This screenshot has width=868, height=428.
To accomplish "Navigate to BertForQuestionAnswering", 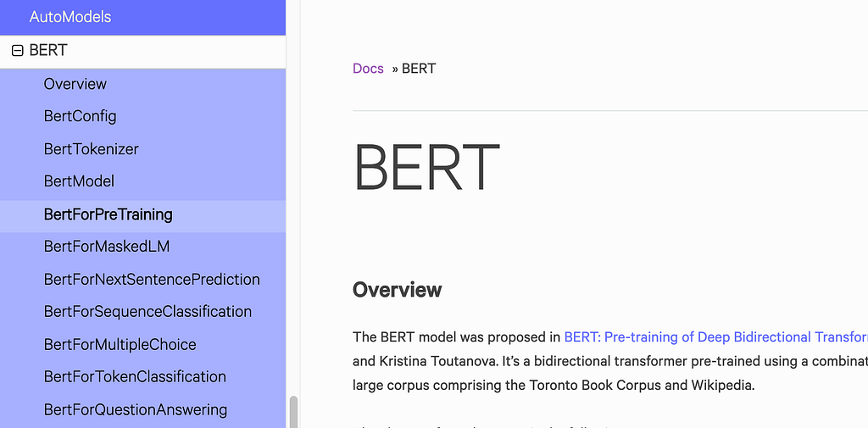I will [136, 410].
